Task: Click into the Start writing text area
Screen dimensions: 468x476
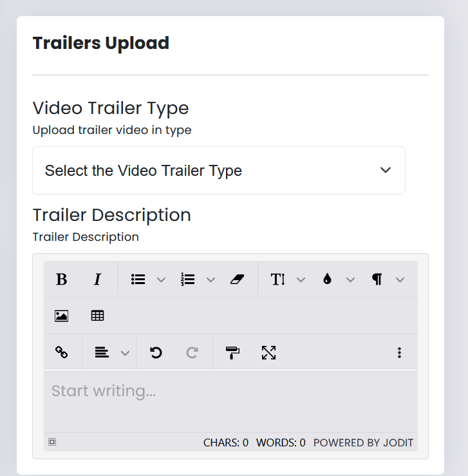Action: [230, 399]
